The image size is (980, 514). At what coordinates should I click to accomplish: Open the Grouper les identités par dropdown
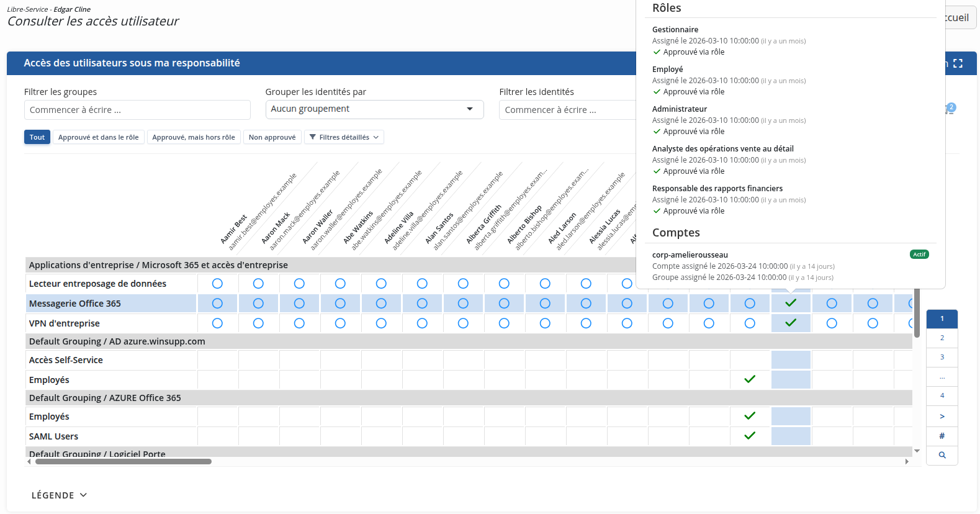[x=374, y=109]
